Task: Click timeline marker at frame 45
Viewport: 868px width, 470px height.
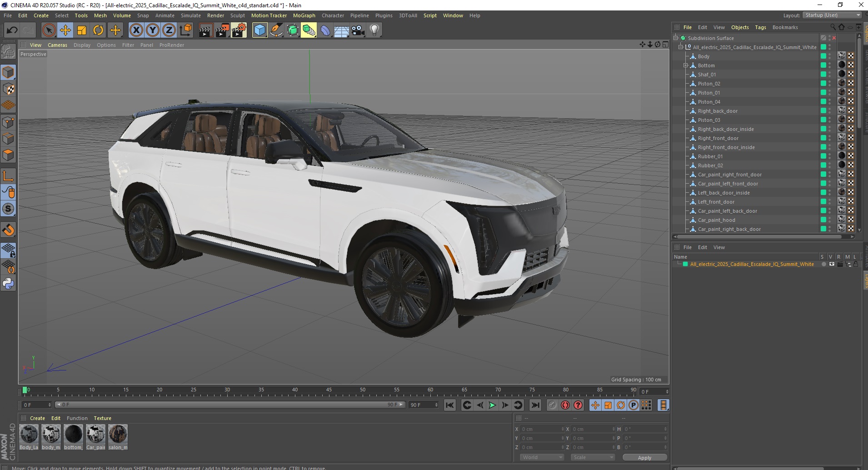Action: (x=329, y=390)
